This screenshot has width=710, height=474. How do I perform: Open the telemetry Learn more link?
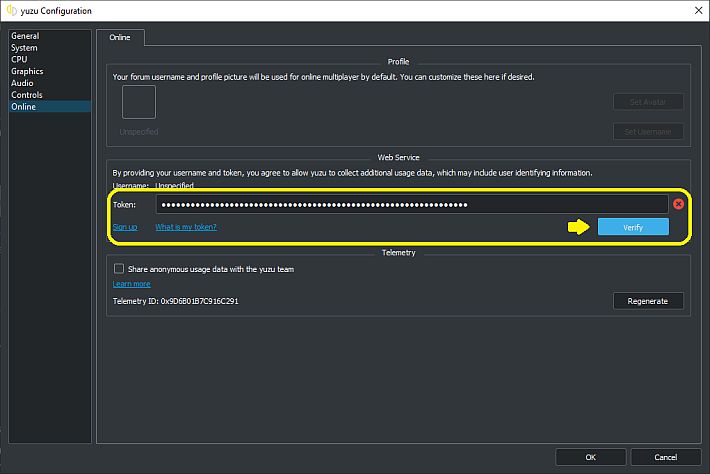click(131, 284)
